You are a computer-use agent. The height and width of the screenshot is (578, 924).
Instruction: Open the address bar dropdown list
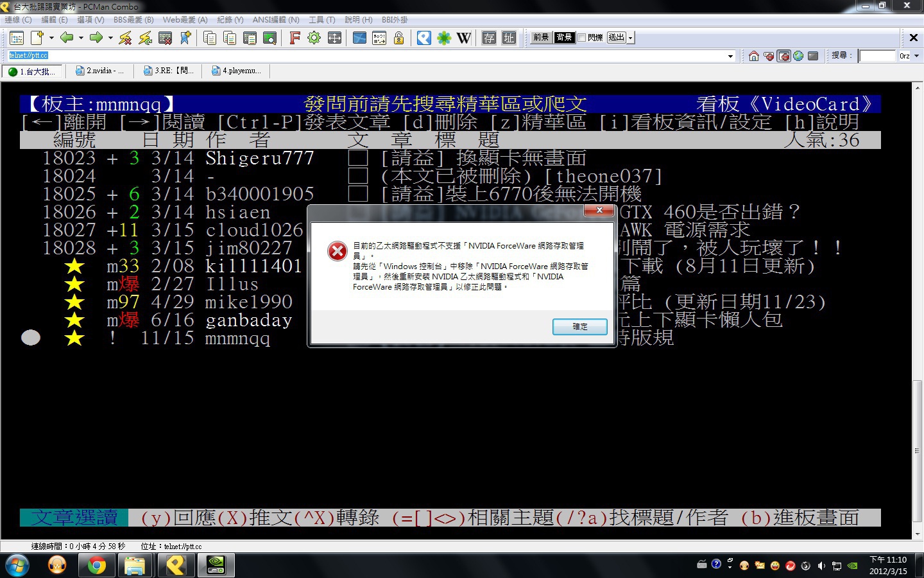click(x=730, y=56)
